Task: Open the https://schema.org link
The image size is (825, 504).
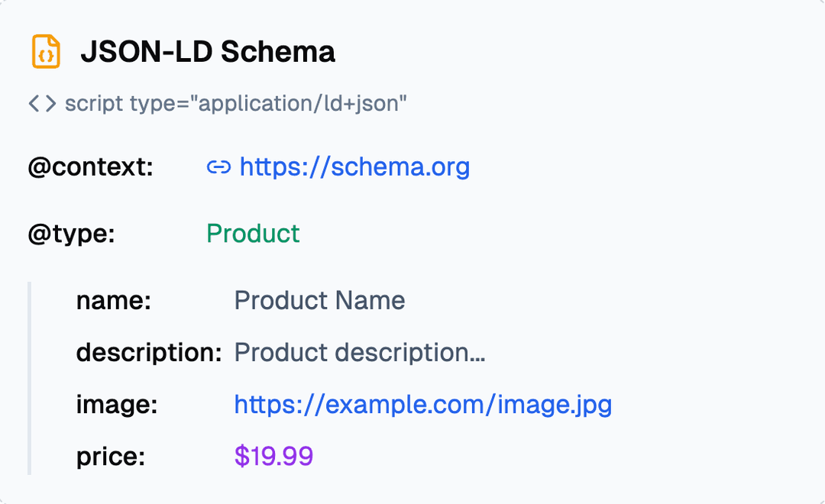Action: pos(354,167)
